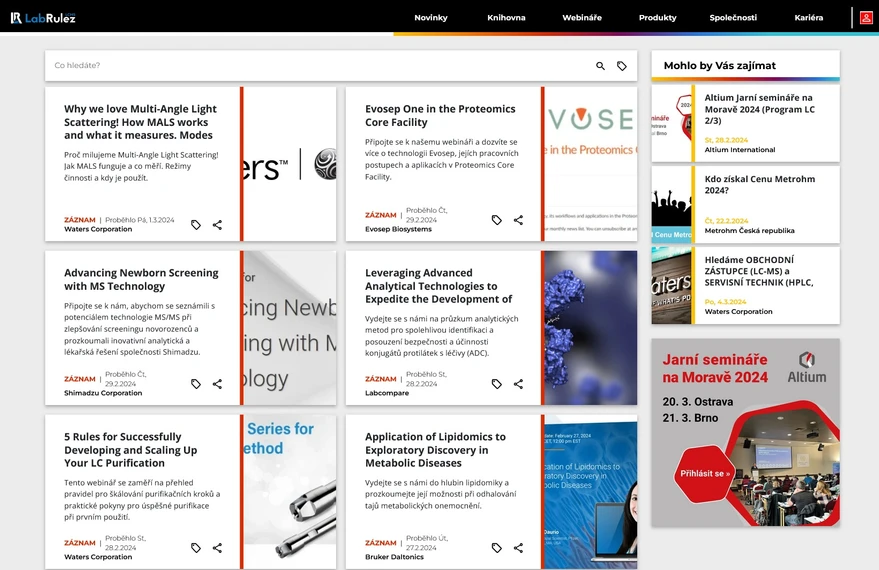Image resolution: width=879 pixels, height=570 pixels.
Task: Click 'Labcompare' company name
Action: [387, 393]
